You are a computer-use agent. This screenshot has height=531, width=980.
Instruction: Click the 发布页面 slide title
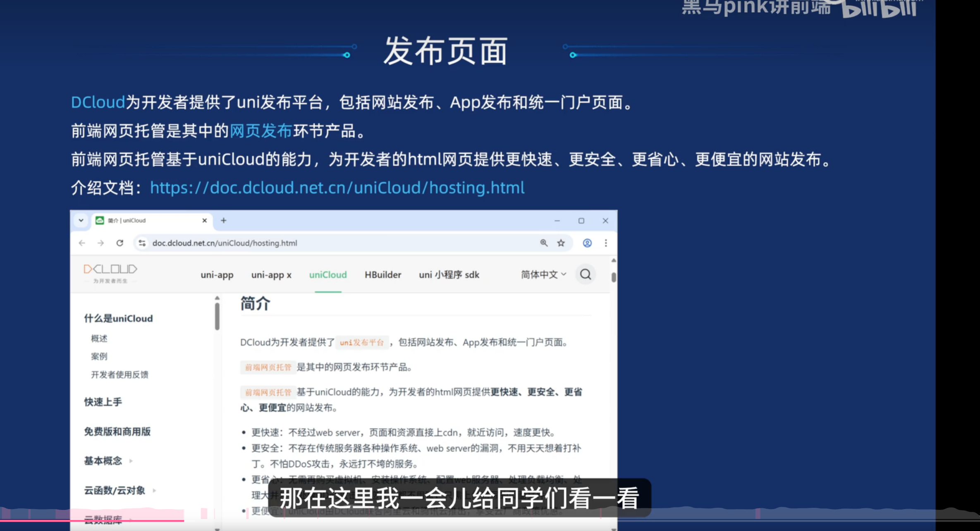click(445, 51)
